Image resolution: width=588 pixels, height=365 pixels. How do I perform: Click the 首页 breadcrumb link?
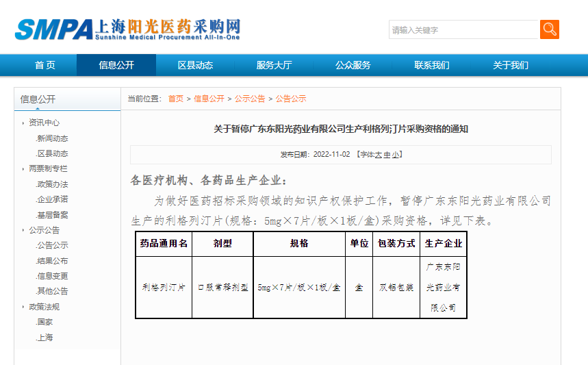176,99
